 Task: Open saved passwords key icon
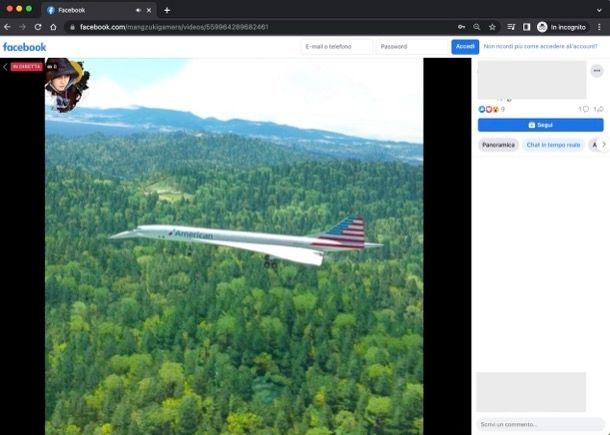tap(461, 27)
